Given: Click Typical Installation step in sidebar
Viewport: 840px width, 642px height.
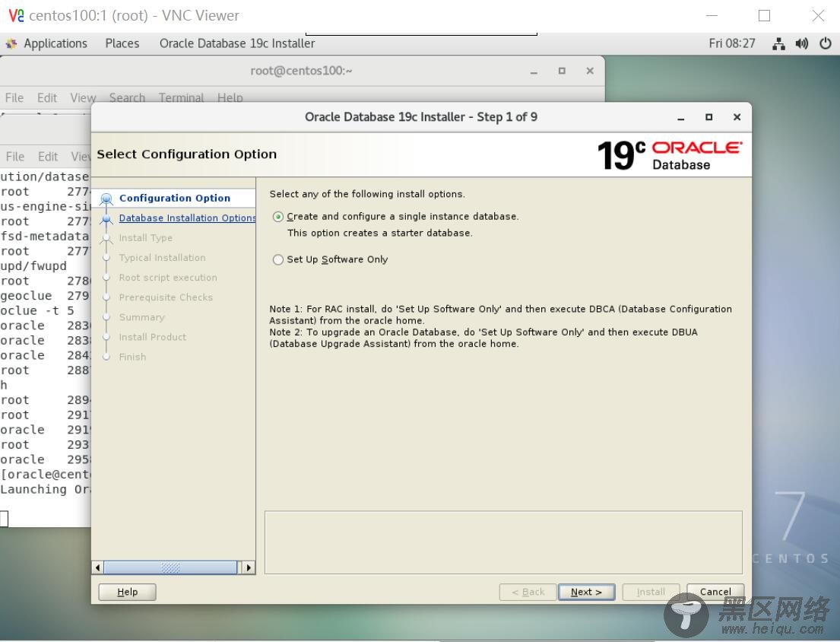Looking at the screenshot, I should pos(163,258).
